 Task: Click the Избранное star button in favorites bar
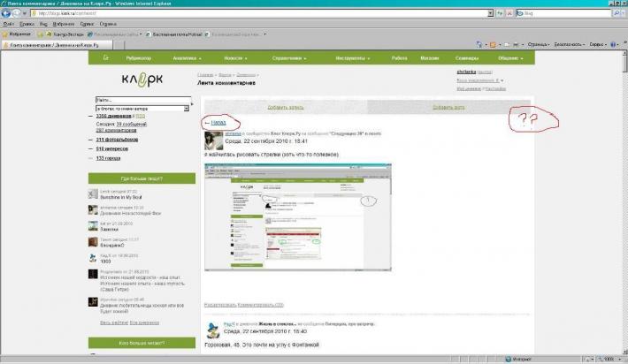click(x=17, y=34)
